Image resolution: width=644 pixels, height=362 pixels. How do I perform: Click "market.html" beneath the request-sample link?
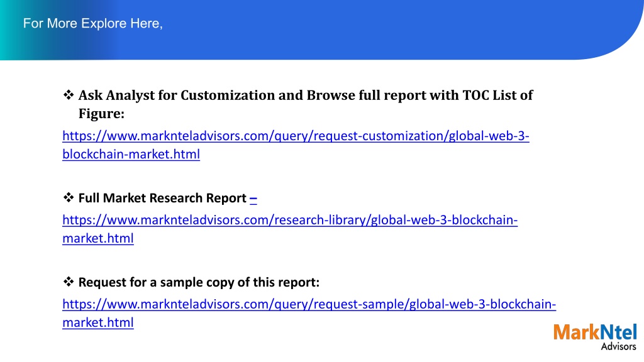point(97,323)
